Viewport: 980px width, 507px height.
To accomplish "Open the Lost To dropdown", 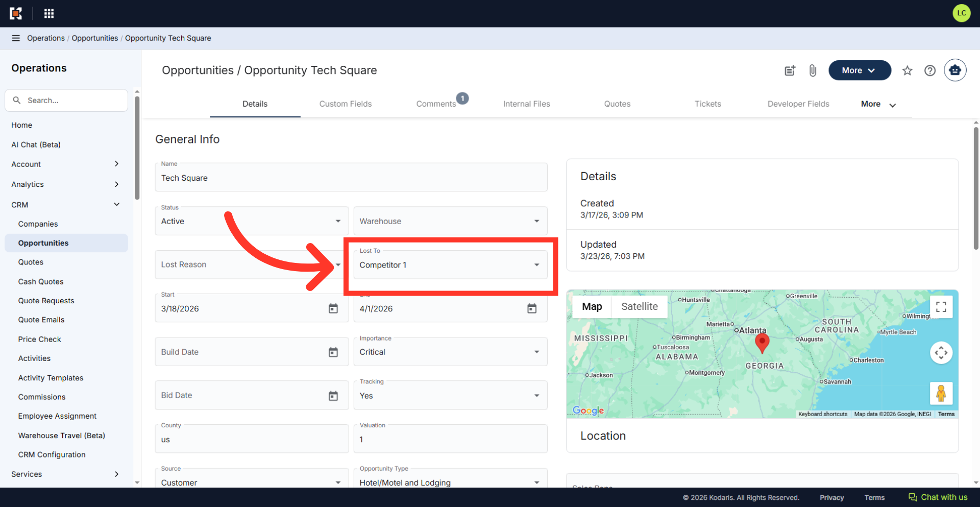I will click(x=450, y=264).
